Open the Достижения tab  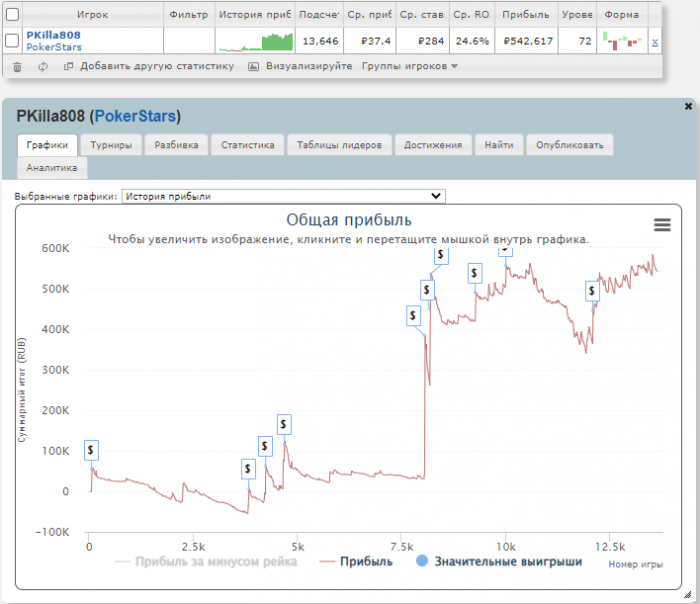click(433, 145)
